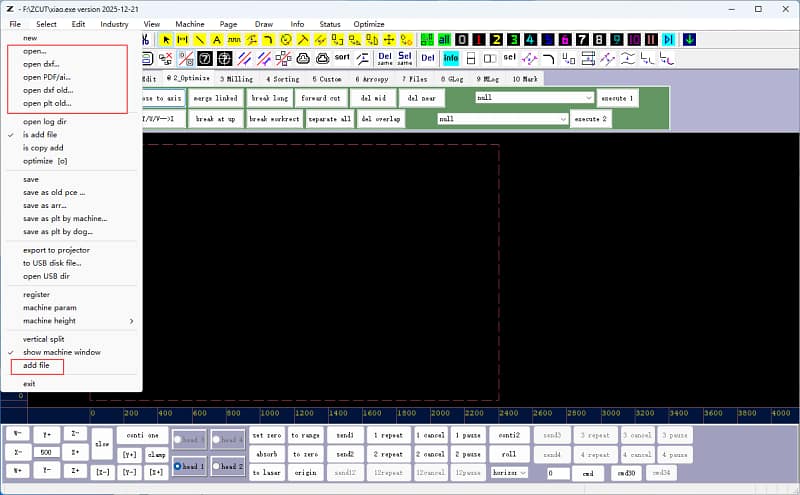Viewport: 800px width, 495px height.
Task: Choose the dimension measure tool icon
Action: 183,39
